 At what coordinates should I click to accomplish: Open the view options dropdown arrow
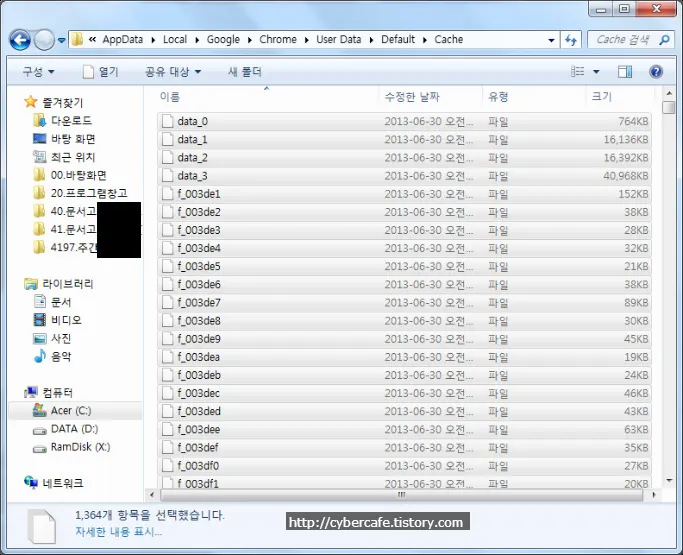596,72
